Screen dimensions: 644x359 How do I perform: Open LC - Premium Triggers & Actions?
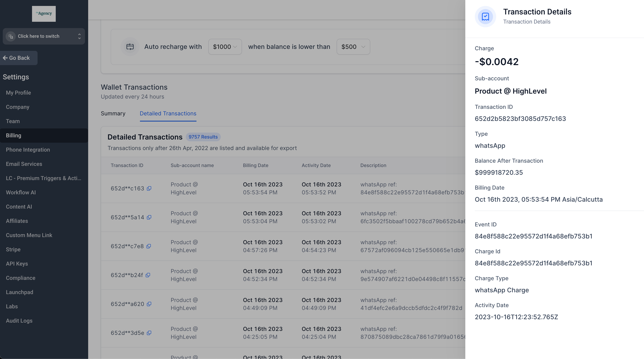point(43,178)
